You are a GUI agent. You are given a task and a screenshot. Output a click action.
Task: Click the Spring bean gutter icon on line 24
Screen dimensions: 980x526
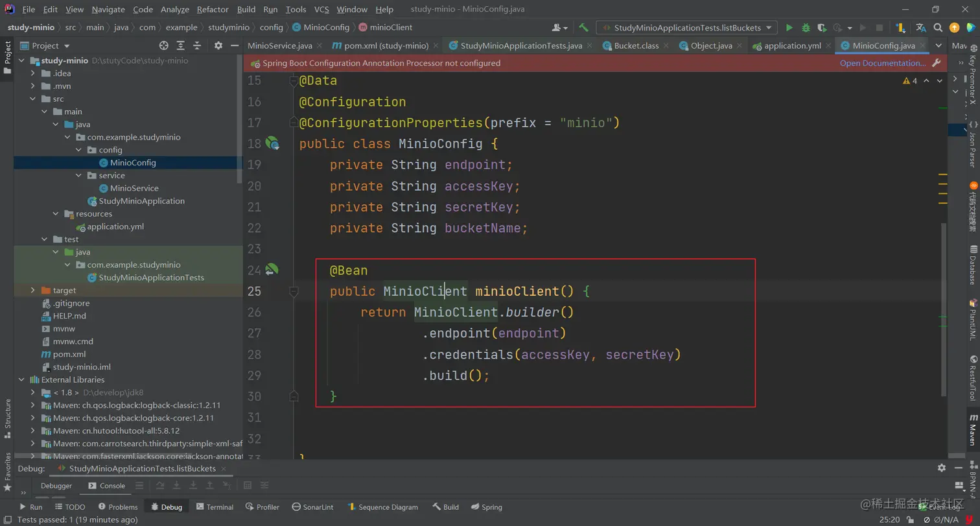click(272, 269)
